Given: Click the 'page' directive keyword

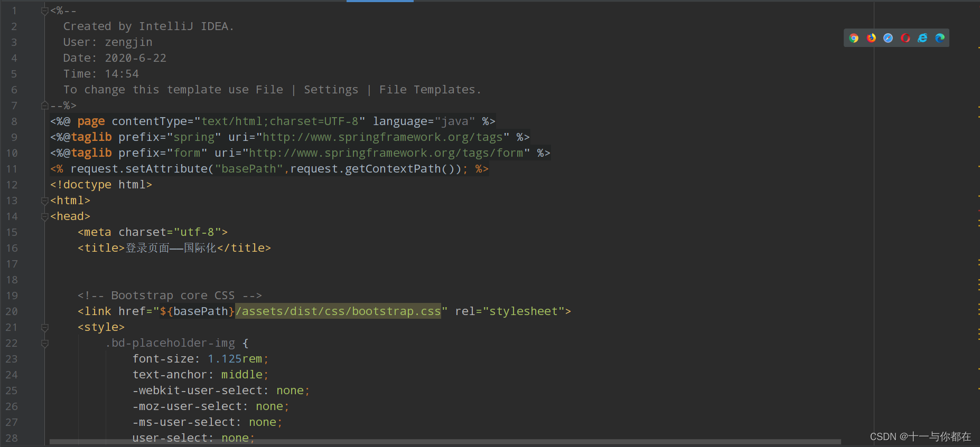Looking at the screenshot, I should [x=91, y=121].
